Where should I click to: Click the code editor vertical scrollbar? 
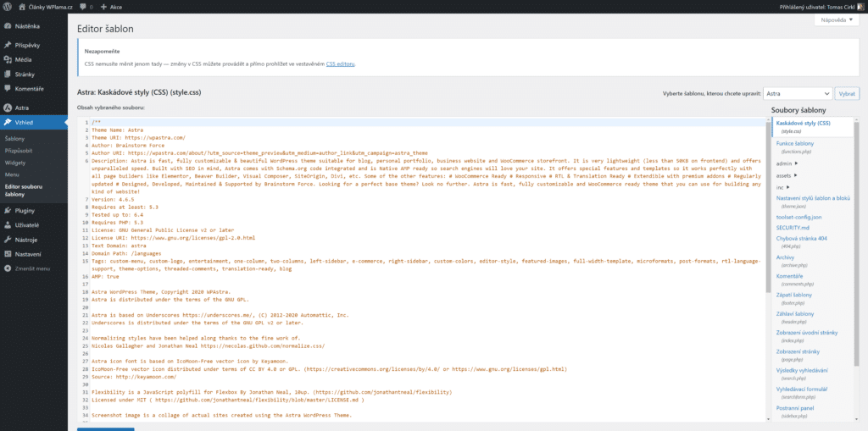click(768, 207)
